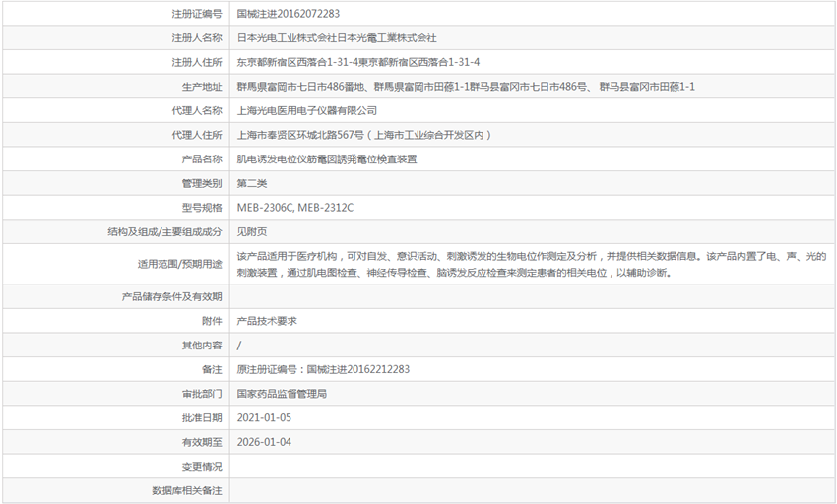Viewport: 837px width, 504px height.
Task: Select the 有效期至 label
Action: (x=202, y=442)
